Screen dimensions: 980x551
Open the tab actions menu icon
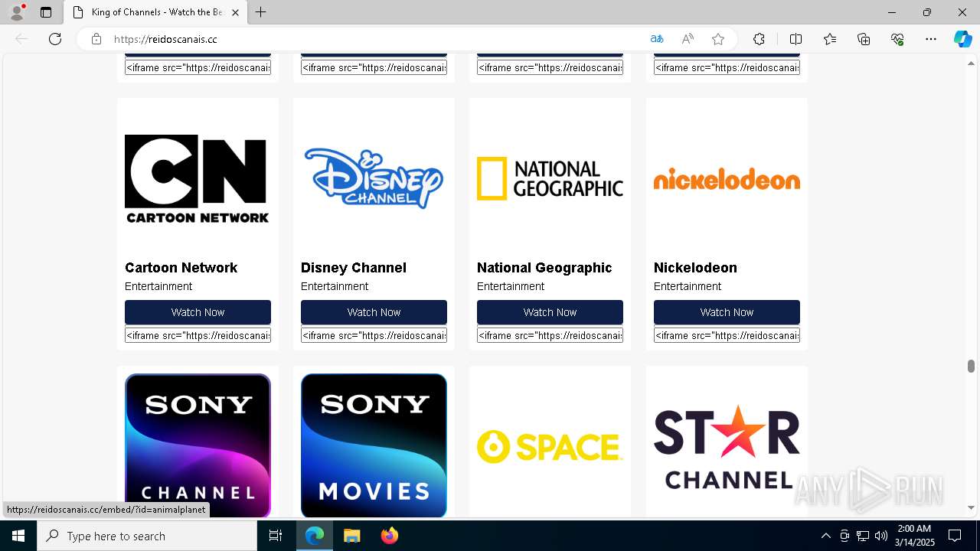[x=46, y=12]
